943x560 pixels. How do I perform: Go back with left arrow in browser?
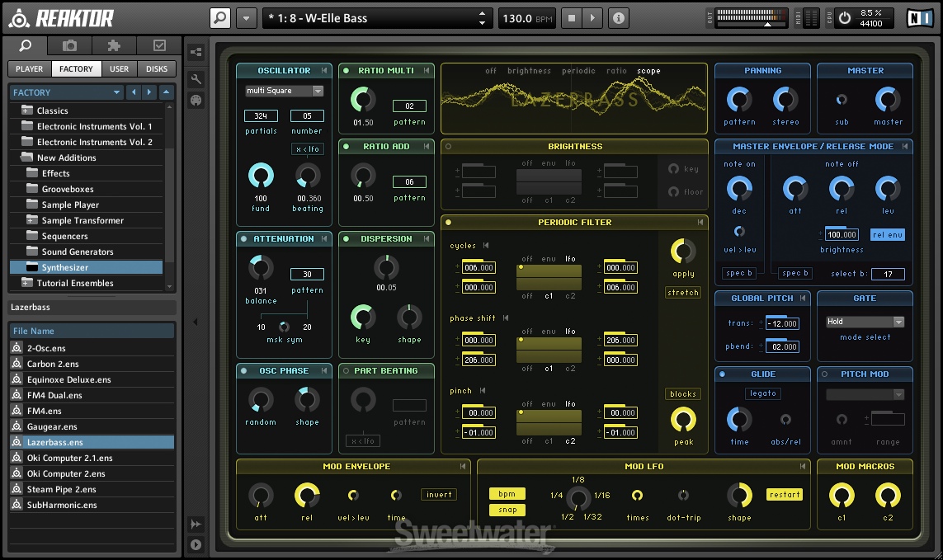pos(134,92)
